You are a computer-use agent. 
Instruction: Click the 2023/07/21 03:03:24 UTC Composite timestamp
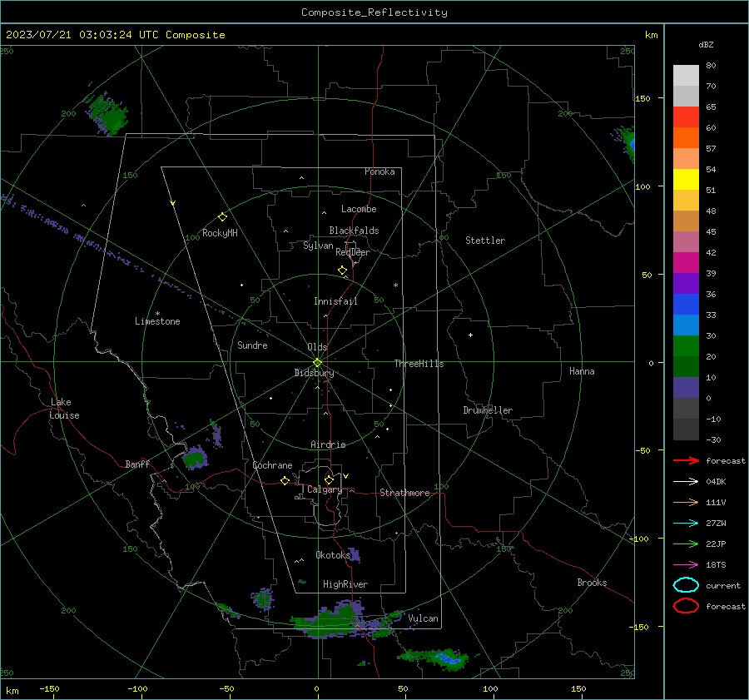[x=115, y=35]
